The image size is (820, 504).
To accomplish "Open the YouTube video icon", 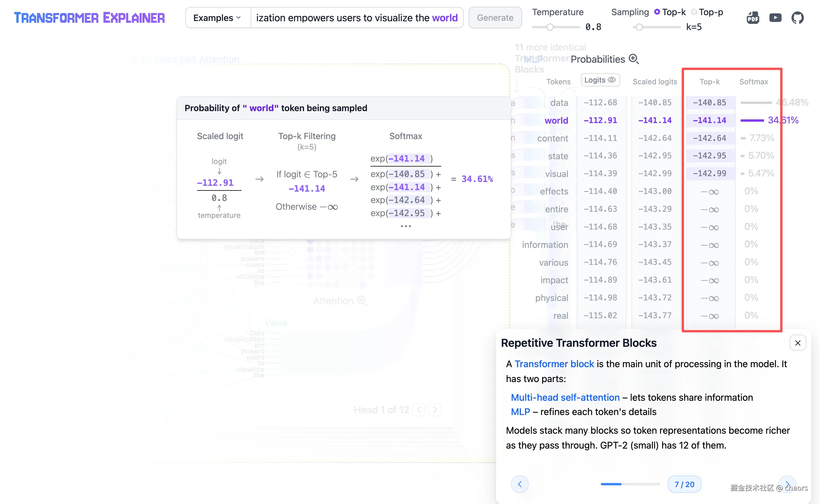I will (x=775, y=18).
